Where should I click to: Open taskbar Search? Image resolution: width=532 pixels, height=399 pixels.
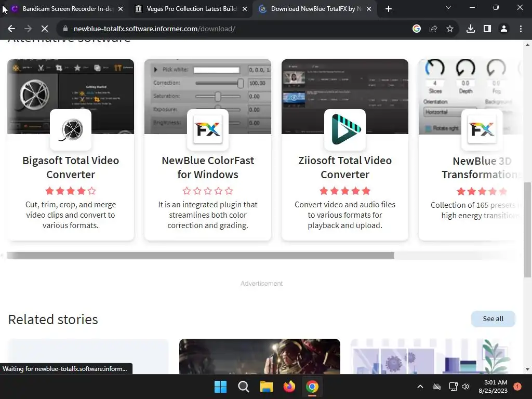243,387
